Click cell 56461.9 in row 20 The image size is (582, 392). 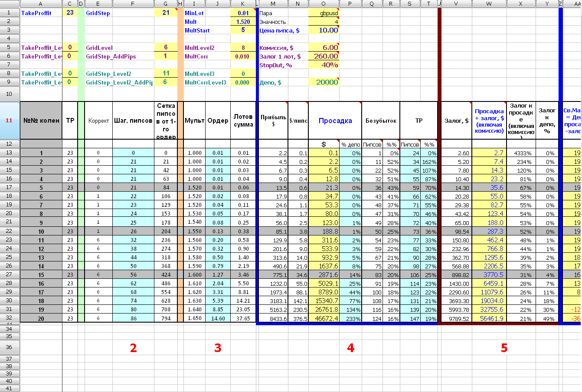point(489,318)
